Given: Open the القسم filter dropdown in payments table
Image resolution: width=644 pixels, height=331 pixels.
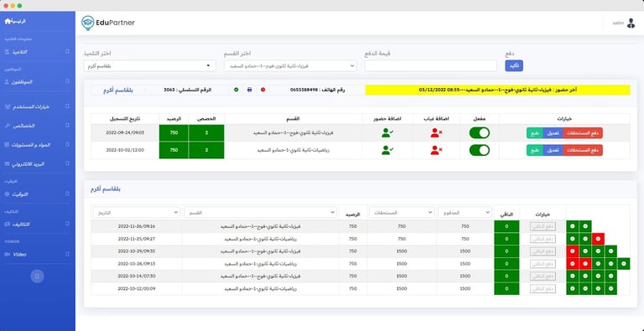Looking at the screenshot, I should point(260,212).
